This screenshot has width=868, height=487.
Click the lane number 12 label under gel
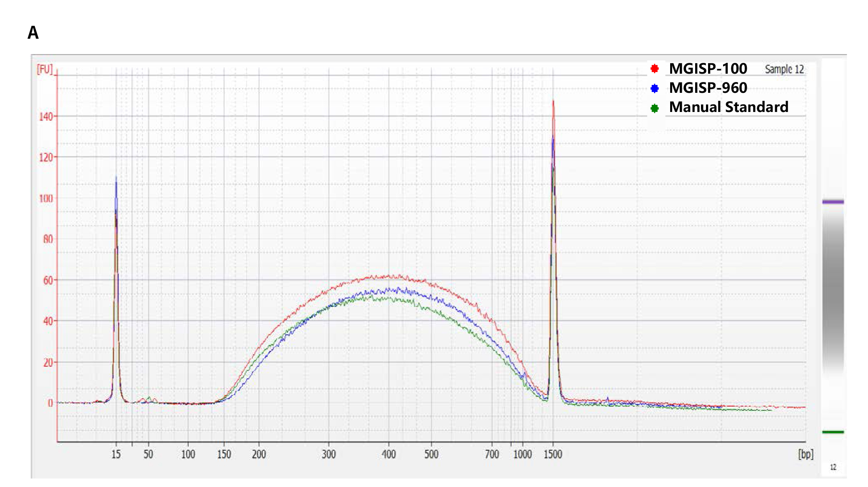pyautogui.click(x=833, y=467)
